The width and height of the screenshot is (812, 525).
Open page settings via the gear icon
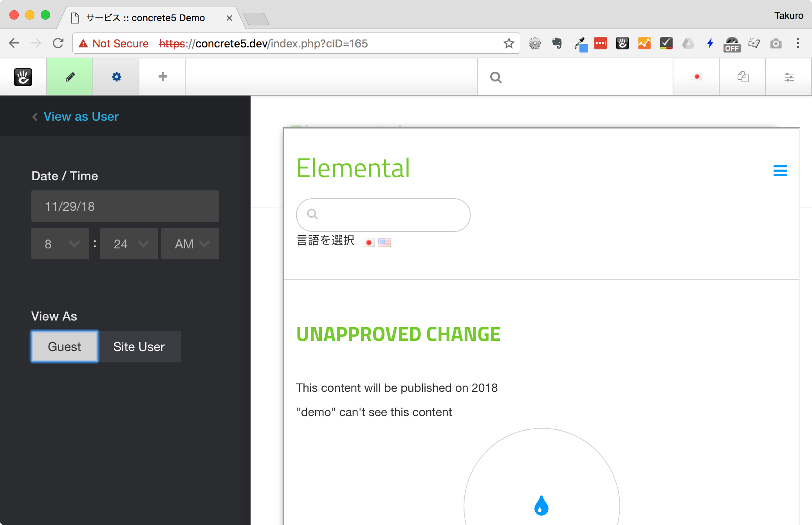pos(115,76)
